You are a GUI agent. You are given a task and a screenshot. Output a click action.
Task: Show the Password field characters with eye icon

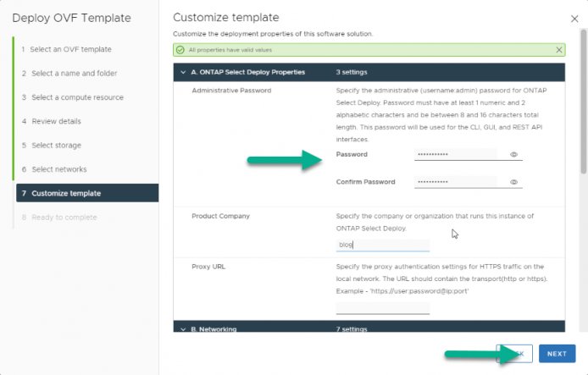pyautogui.click(x=513, y=154)
